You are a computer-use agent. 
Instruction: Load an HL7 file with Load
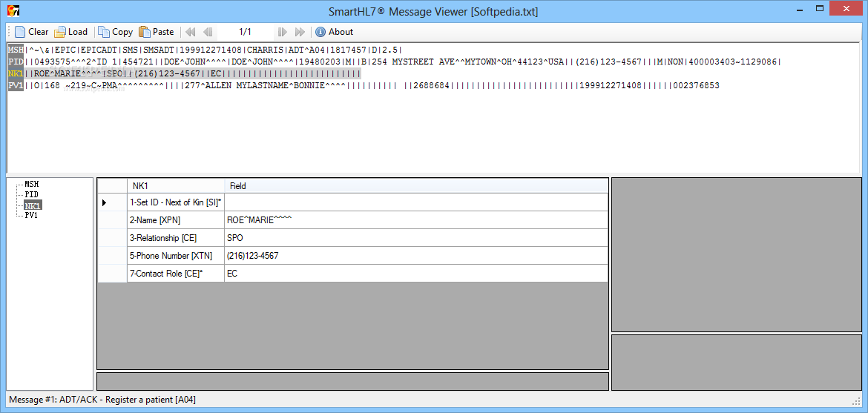click(70, 32)
